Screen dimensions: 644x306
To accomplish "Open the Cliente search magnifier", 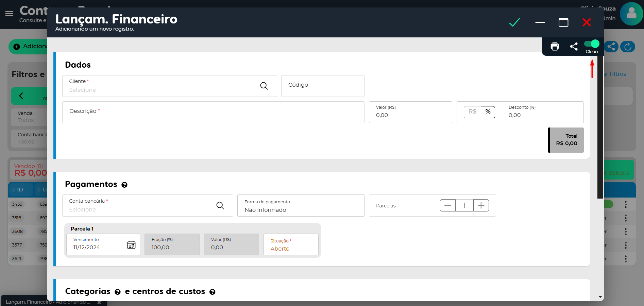I will click(264, 86).
